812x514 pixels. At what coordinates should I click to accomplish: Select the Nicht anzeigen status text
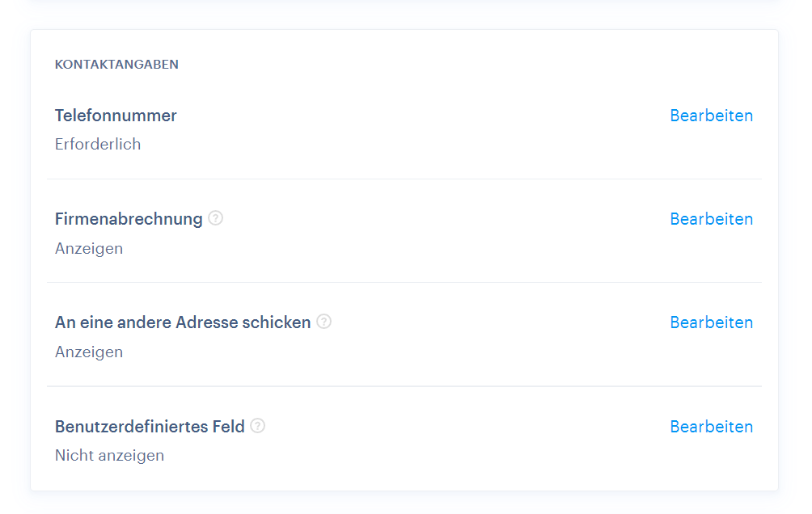coord(109,456)
